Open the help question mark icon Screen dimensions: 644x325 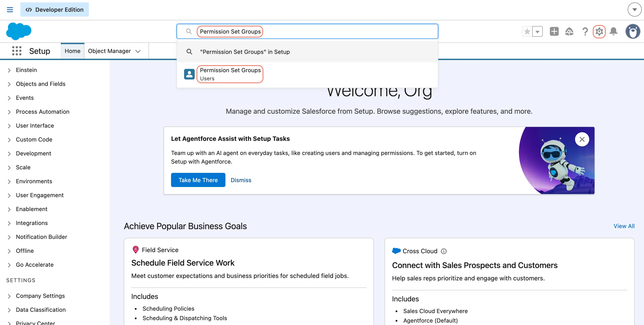coord(585,32)
